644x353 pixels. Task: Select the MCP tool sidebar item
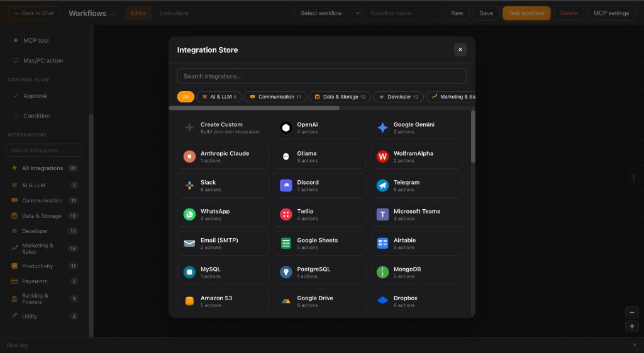[x=45, y=40]
